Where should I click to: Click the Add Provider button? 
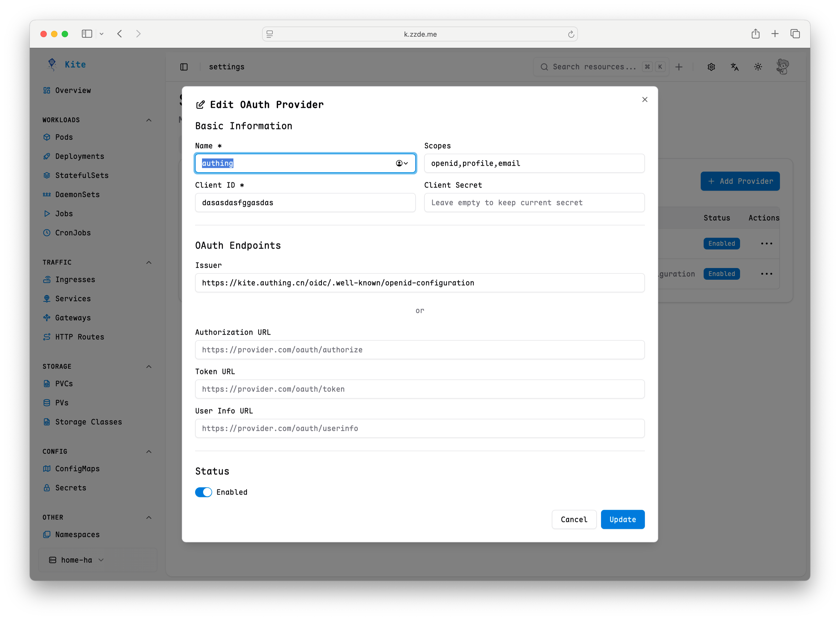point(739,181)
